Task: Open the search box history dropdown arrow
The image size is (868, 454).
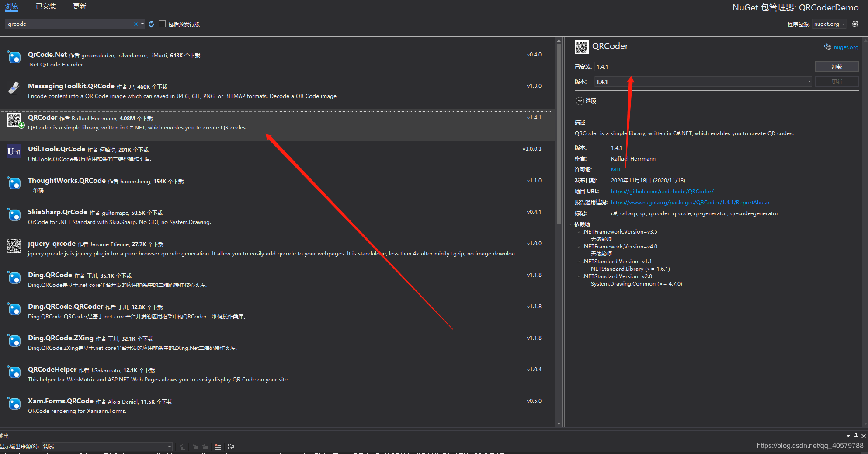Action: tap(142, 24)
